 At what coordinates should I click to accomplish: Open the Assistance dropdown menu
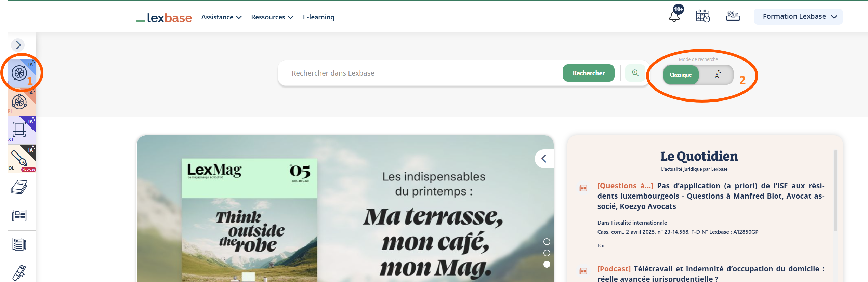(x=221, y=17)
